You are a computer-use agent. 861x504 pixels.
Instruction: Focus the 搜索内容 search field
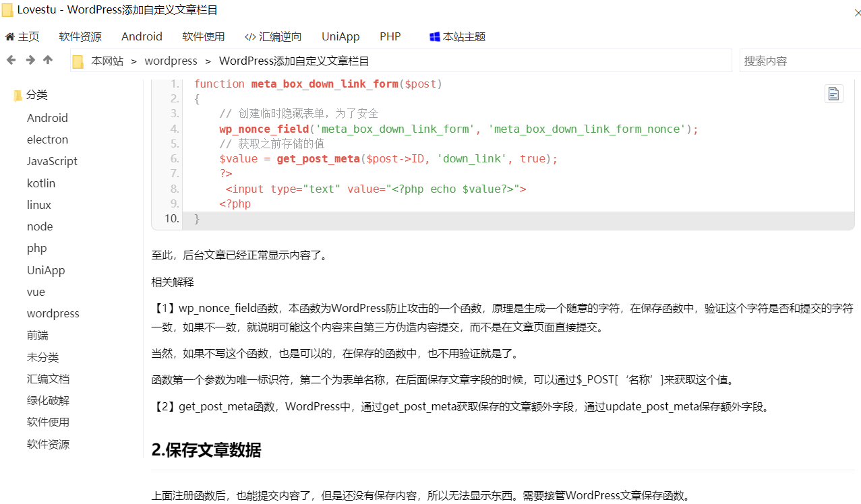coord(800,61)
